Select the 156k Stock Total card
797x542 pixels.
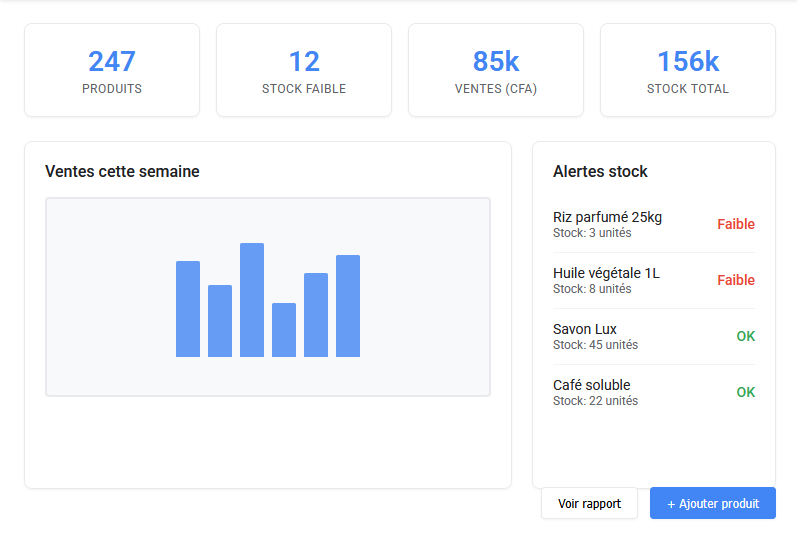pyautogui.click(x=688, y=70)
